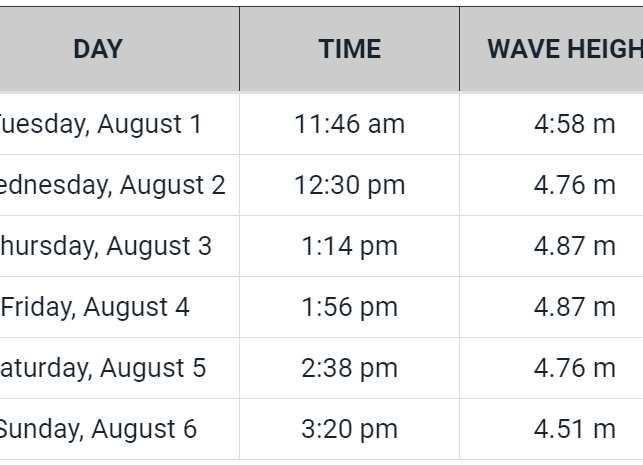
Task: Click the 2:38 pm time cell
Action: click(x=349, y=368)
